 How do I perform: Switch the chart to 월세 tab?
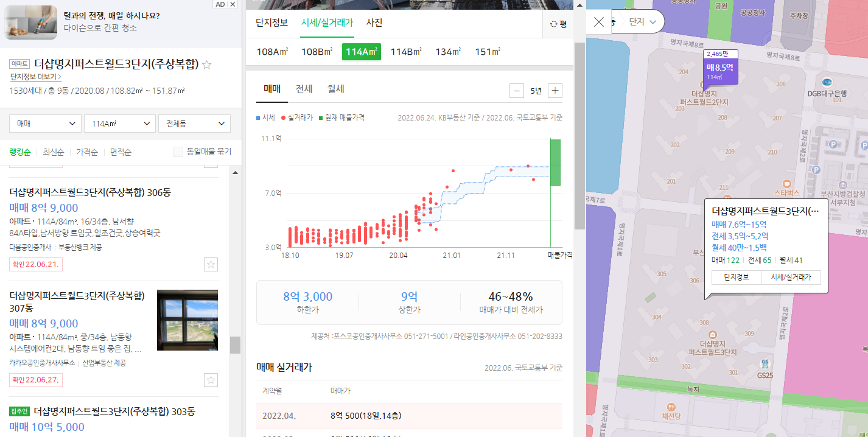click(x=335, y=89)
